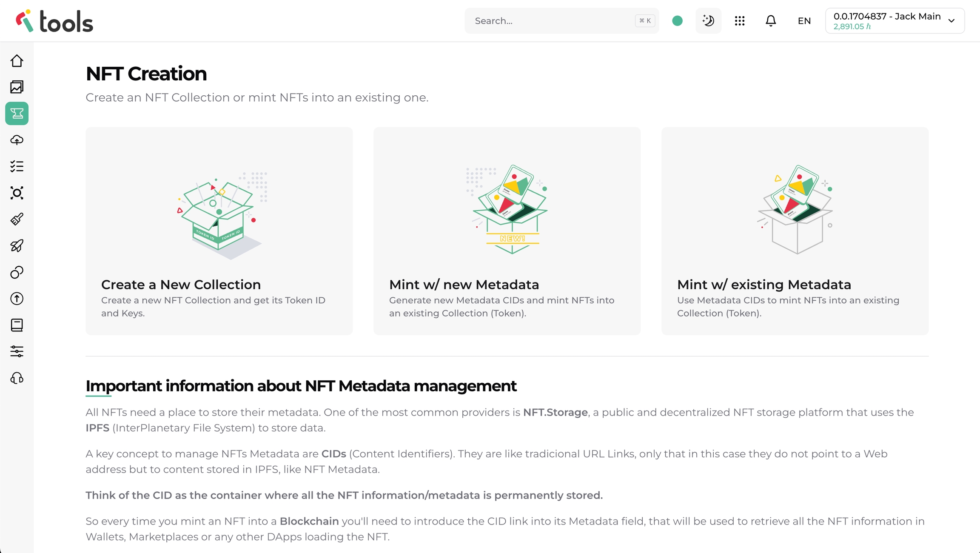This screenshot has height=553, width=980.
Task: Select the Create a New Collection card
Action: pos(219,231)
